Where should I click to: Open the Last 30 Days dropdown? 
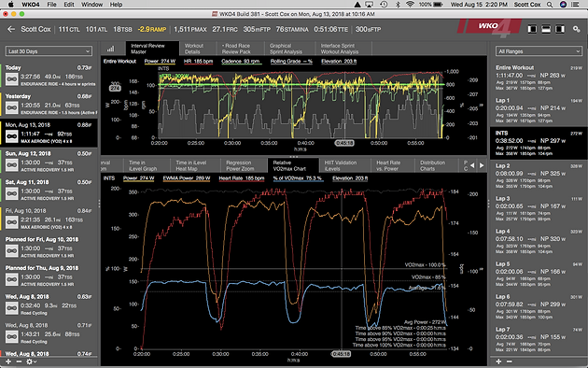coord(49,51)
